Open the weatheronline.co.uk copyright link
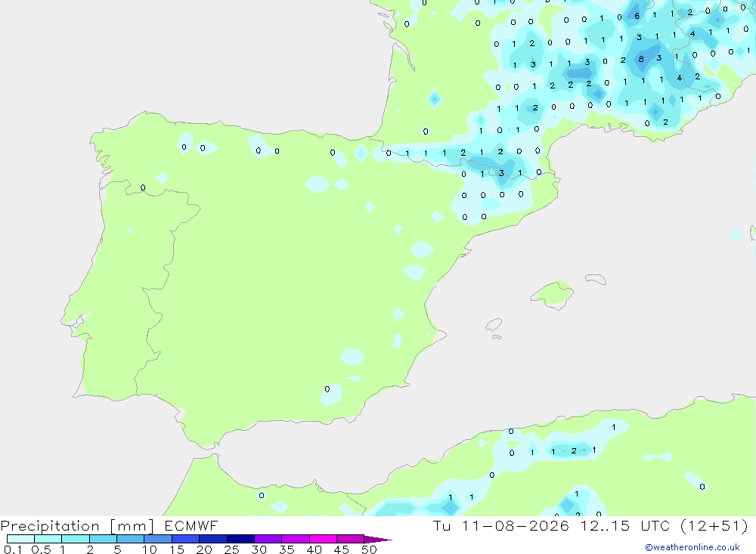 (692, 547)
